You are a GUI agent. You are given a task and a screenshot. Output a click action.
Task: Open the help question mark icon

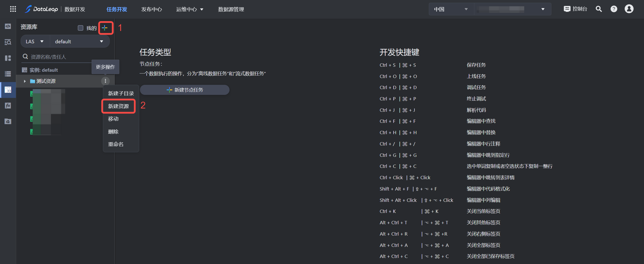coord(614,9)
